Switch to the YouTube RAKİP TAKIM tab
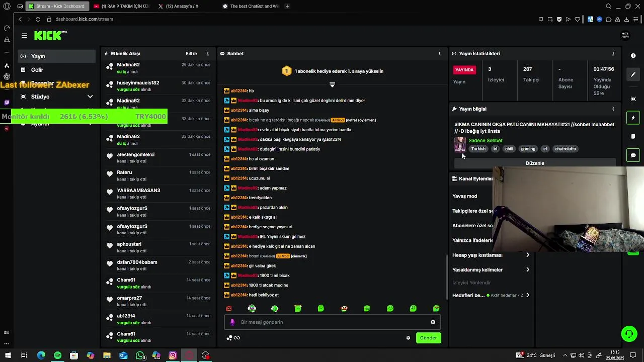Screen dimensions: 644x362 tap(122, 7)
